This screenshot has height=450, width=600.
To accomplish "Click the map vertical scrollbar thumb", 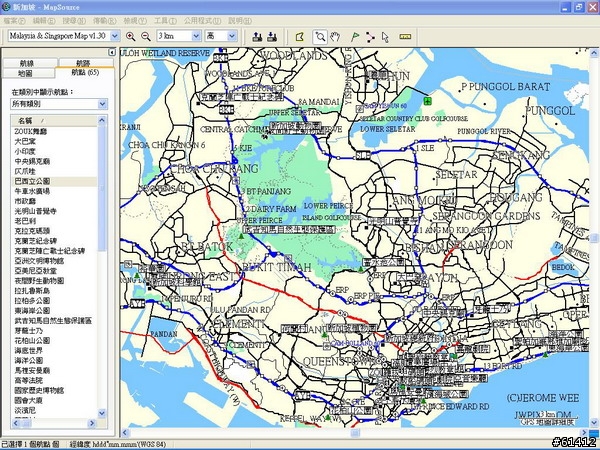I will 594,238.
